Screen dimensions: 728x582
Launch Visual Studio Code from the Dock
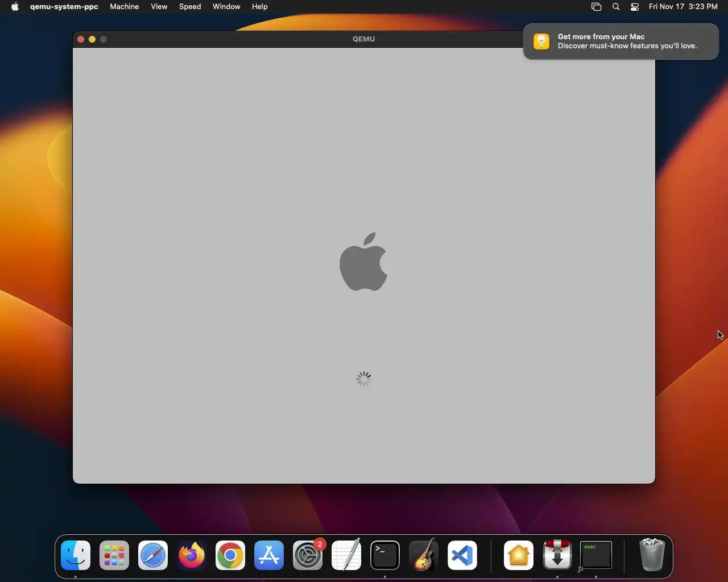pos(462,555)
